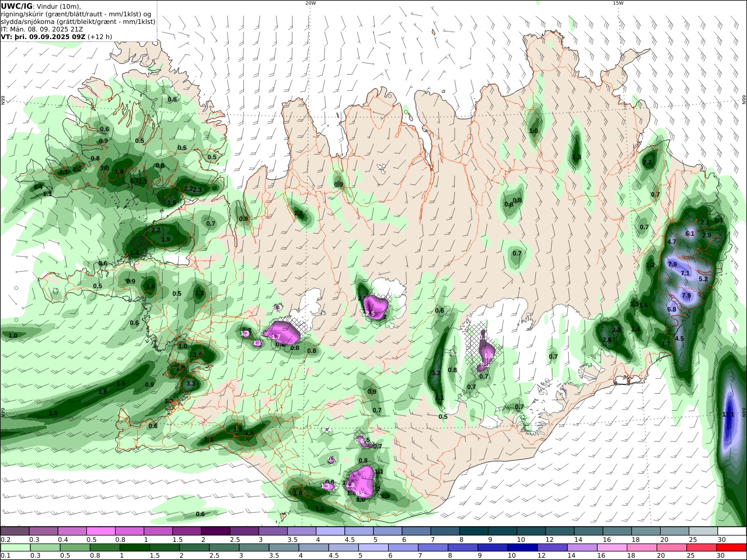Pick the deep blue lower swatch between 10 and 12
This screenshot has width=747, height=560.
pyautogui.click(x=522, y=548)
